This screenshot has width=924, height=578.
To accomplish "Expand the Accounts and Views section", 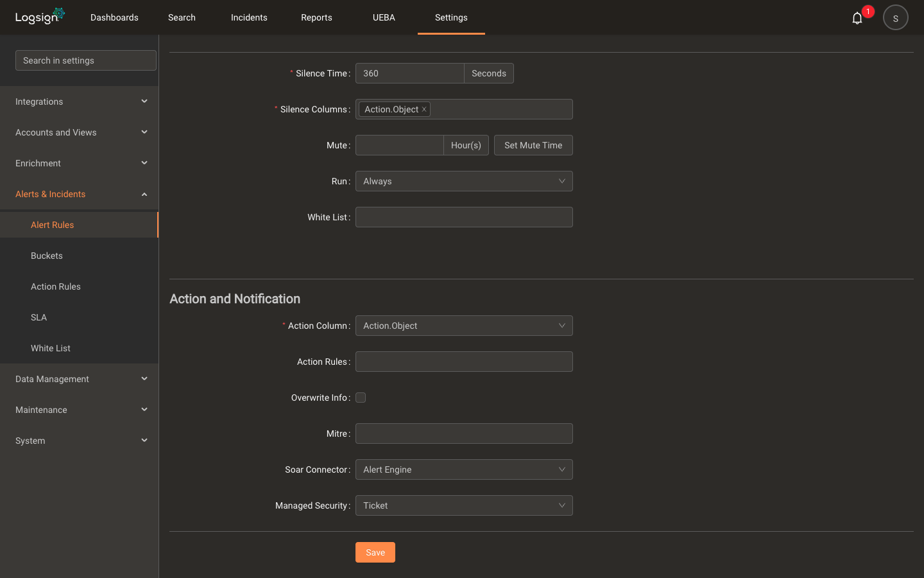I will pyautogui.click(x=79, y=132).
